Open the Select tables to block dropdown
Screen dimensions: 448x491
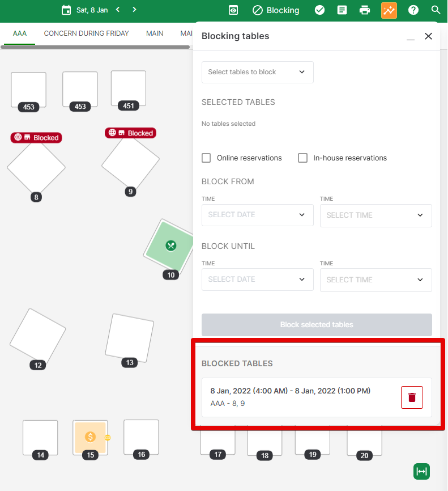point(258,72)
